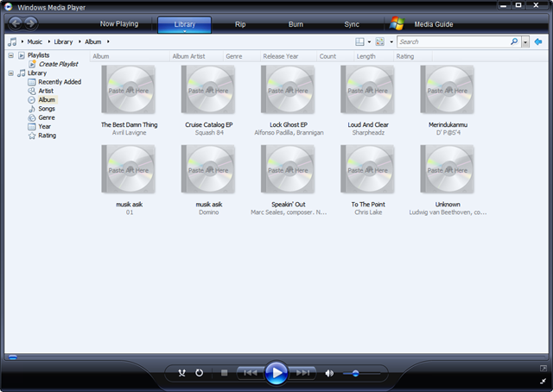Click the Playlists icon in the navigation tree
Viewport: 553px width, 392px height.
tap(22, 55)
